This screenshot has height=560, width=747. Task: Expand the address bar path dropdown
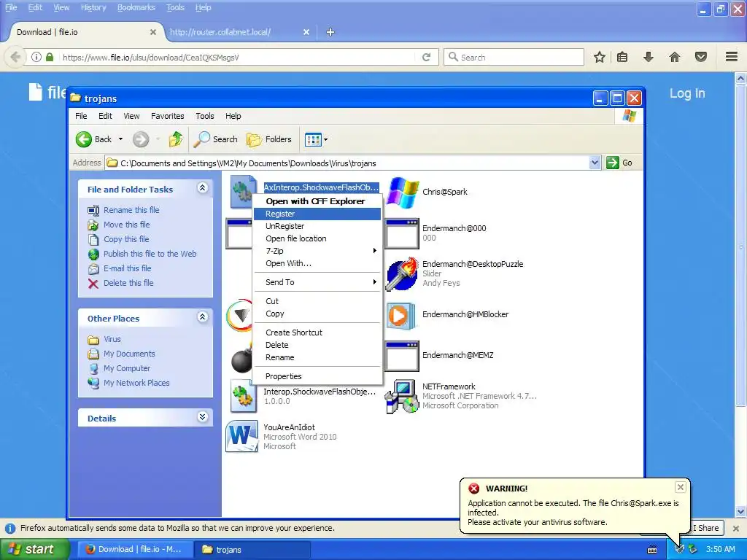[x=595, y=163]
